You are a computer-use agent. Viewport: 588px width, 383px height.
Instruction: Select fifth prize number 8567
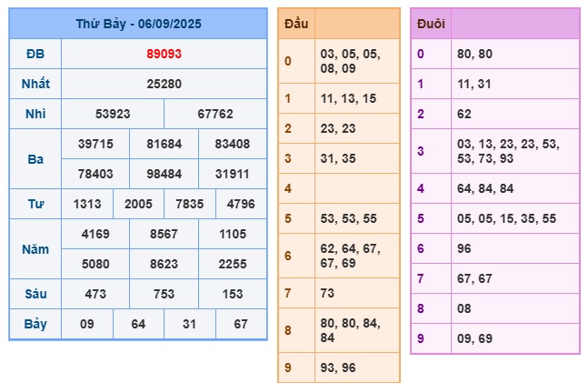tap(164, 234)
